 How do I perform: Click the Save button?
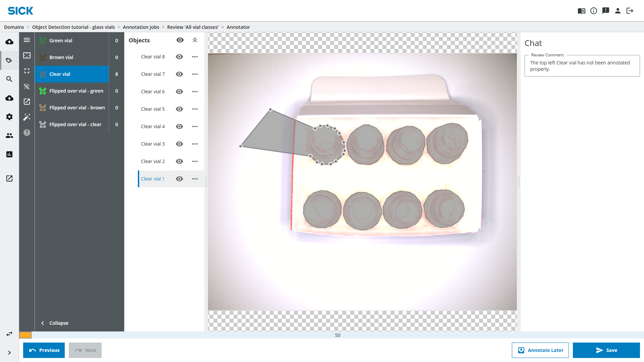click(606, 350)
